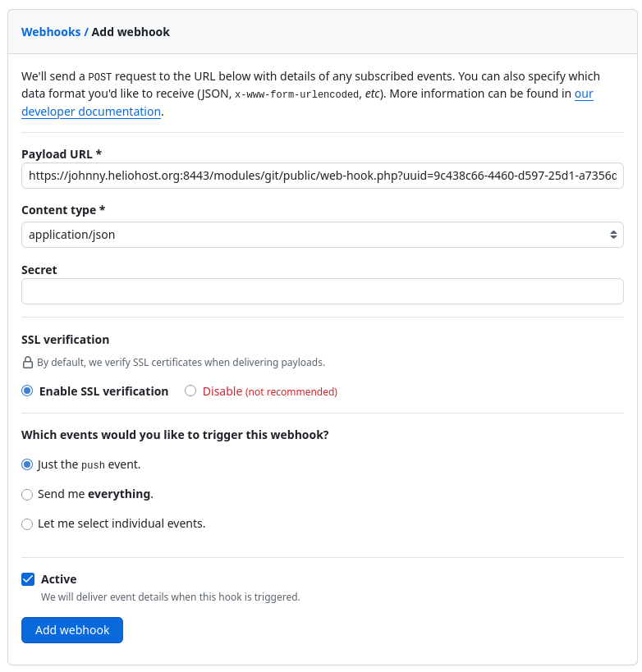Click the Send me everything label
Image resolution: width=642 pixels, height=672 pixels.
pyautogui.click(x=95, y=494)
